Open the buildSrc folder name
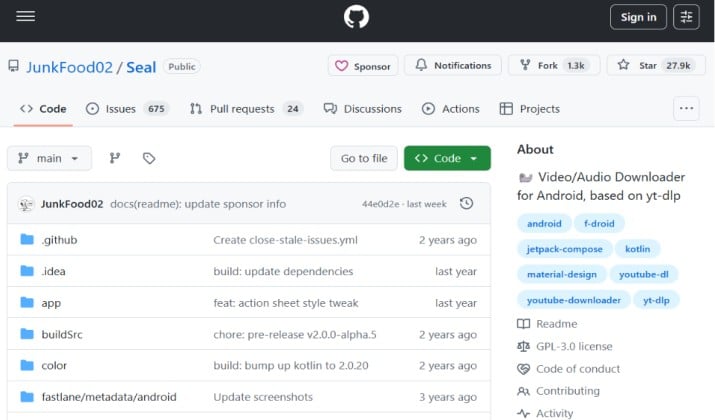 tap(62, 334)
